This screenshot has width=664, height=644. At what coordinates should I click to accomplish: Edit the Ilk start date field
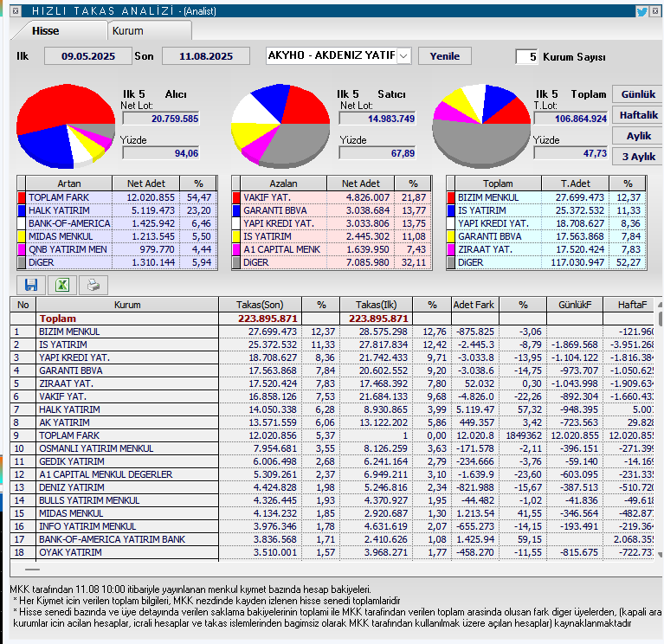point(88,56)
